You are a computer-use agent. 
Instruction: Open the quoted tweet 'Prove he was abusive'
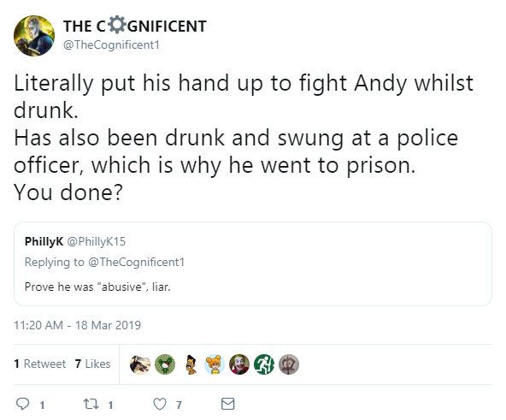click(x=253, y=264)
